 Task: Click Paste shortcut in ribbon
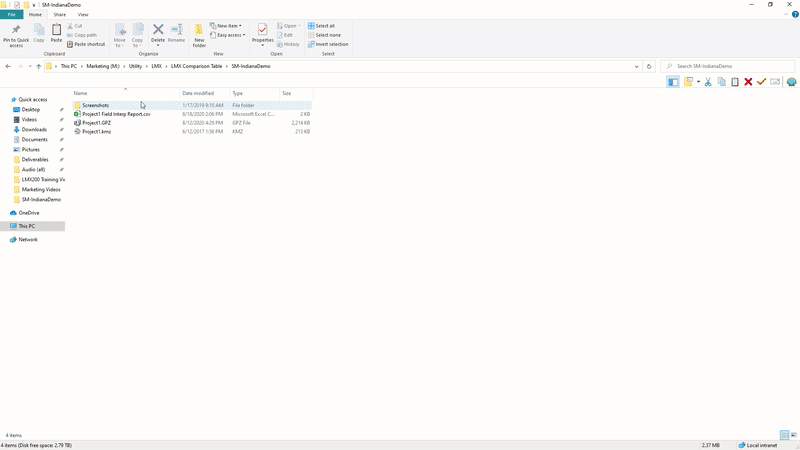pos(86,44)
